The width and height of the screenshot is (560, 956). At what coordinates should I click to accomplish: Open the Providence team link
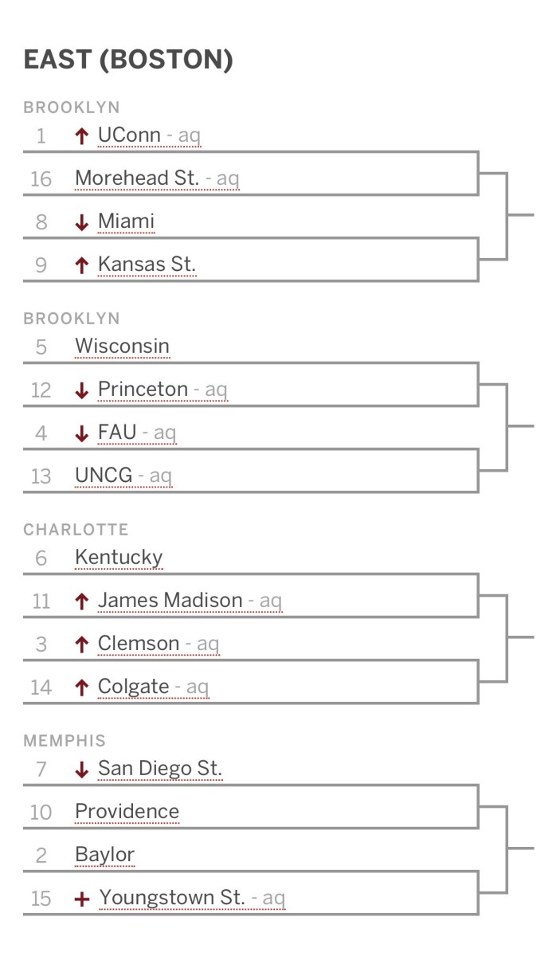click(127, 812)
